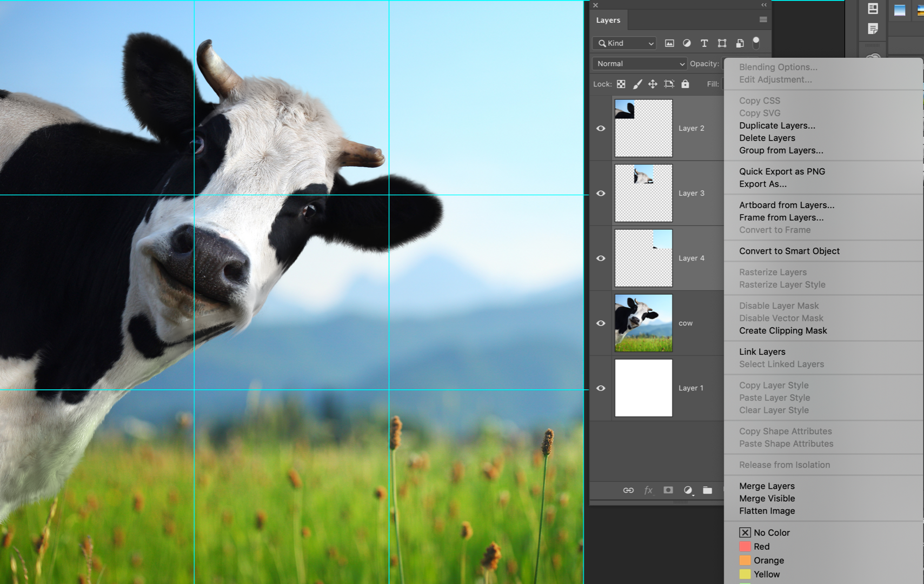Select the white Layer 1 thumbnail
Viewport: 924px width, 584px height.
[x=643, y=388]
